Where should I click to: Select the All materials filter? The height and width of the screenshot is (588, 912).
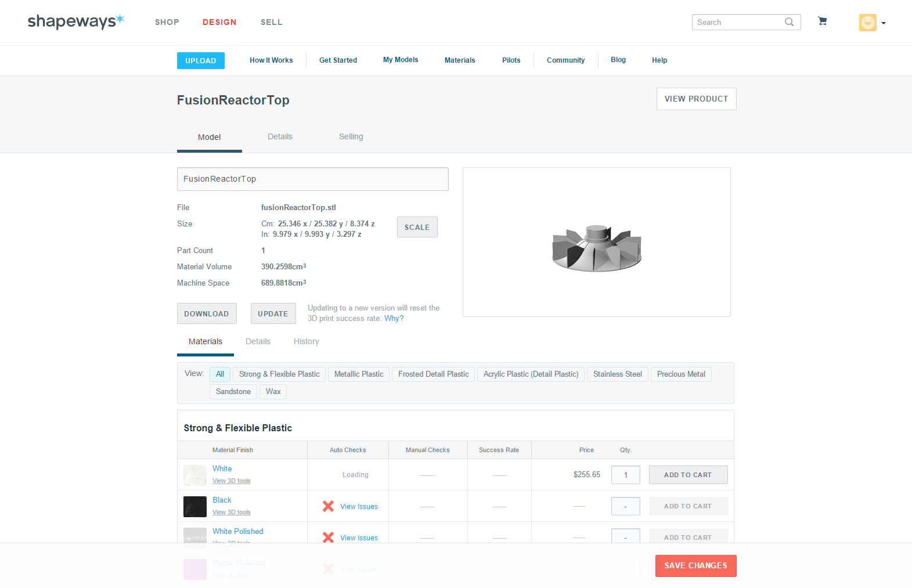220,374
